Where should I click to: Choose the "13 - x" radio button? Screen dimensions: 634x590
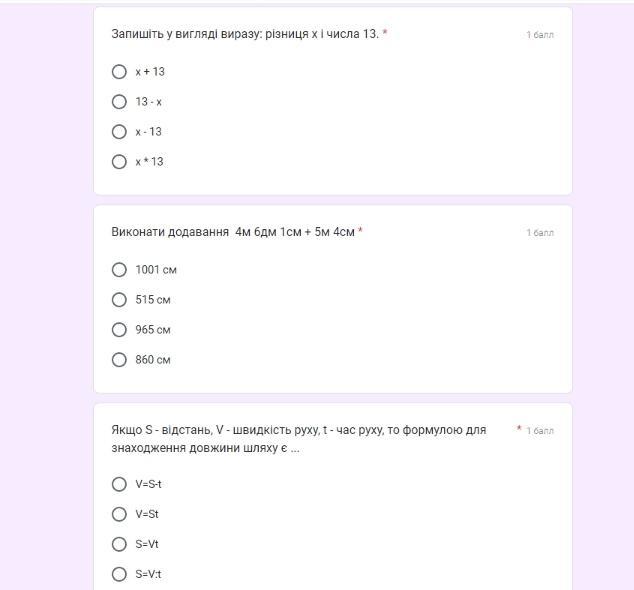[119, 102]
